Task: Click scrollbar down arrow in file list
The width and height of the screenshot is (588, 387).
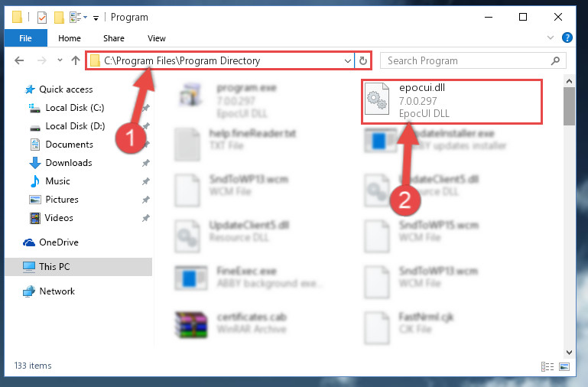Action: pyautogui.click(x=569, y=352)
